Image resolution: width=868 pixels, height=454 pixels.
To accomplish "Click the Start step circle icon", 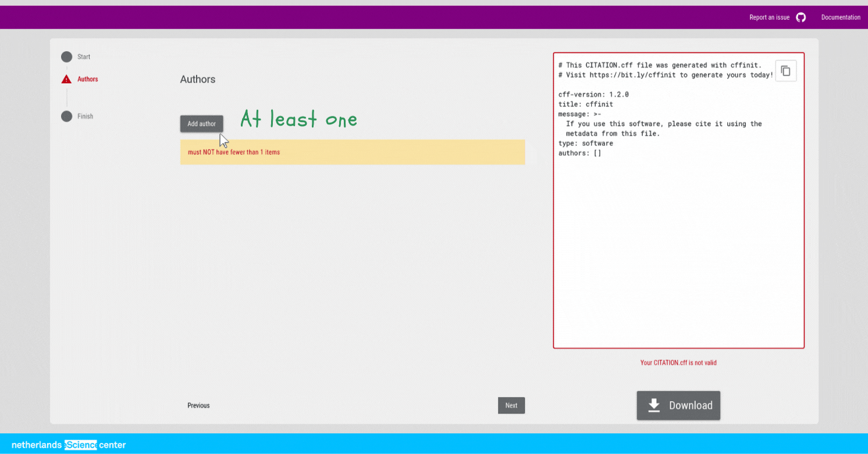I will coord(66,56).
